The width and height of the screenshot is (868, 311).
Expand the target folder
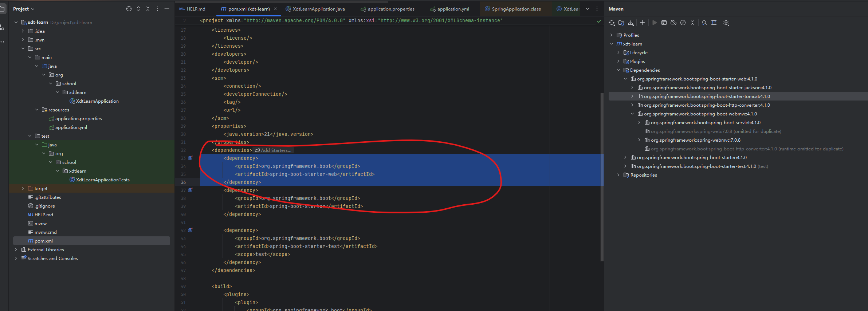23,189
